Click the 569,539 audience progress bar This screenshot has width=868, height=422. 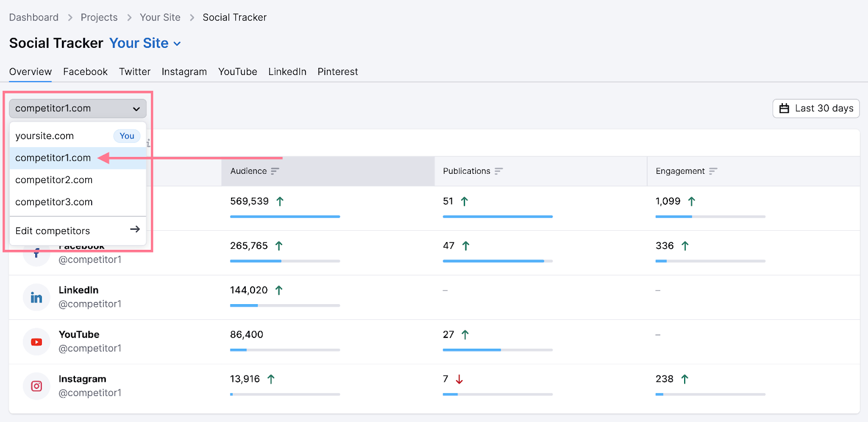(x=285, y=217)
